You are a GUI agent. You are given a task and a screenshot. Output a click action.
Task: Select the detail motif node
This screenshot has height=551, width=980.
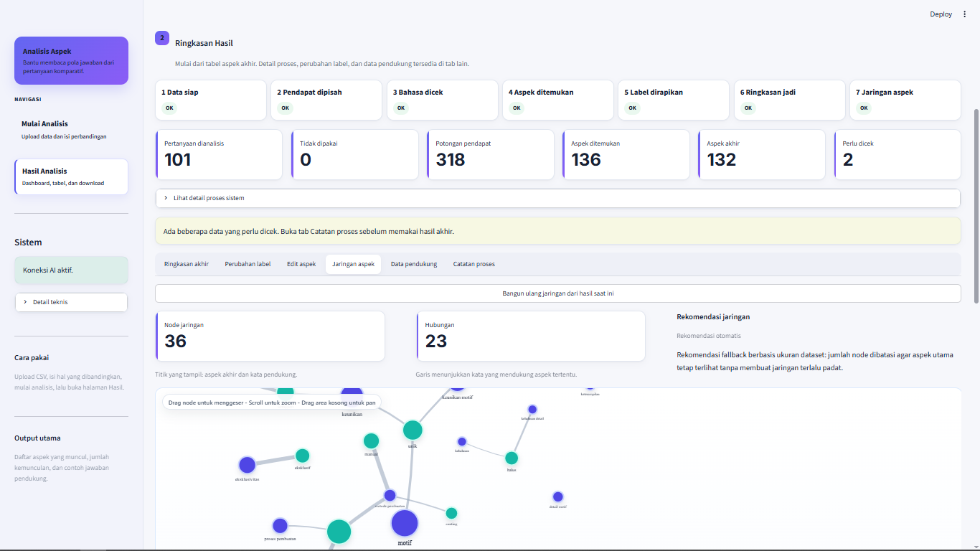tap(557, 496)
